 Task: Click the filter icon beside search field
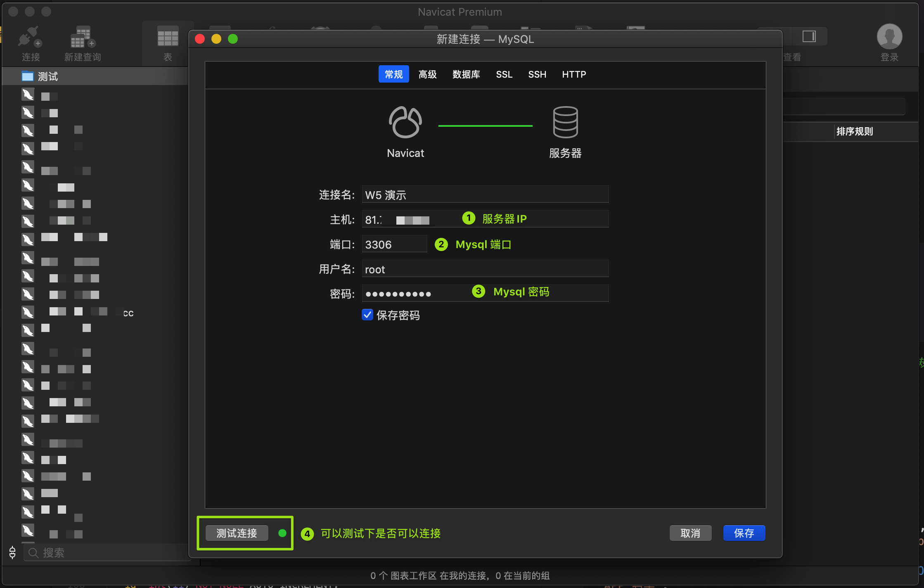click(12, 552)
